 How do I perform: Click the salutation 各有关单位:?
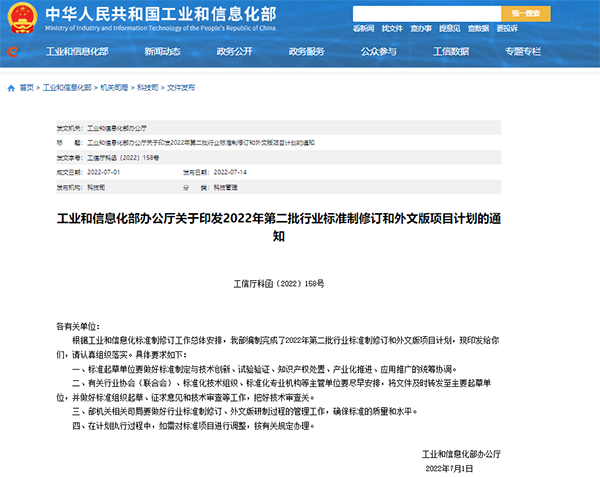[x=78, y=327]
